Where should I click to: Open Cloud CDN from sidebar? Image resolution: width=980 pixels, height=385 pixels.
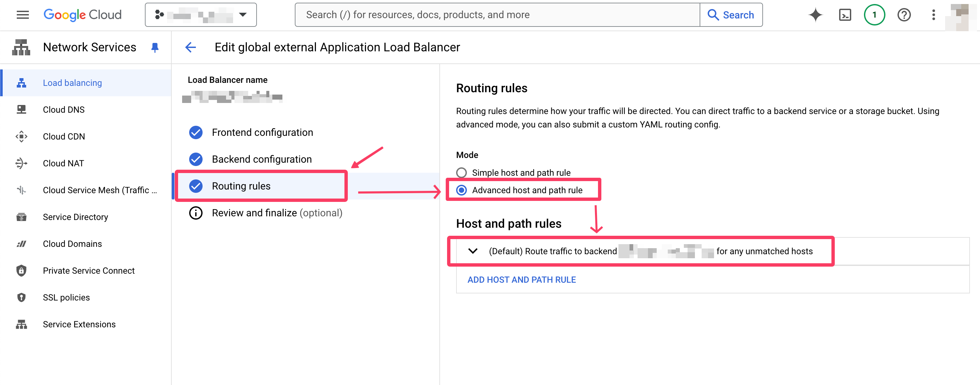[86, 136]
